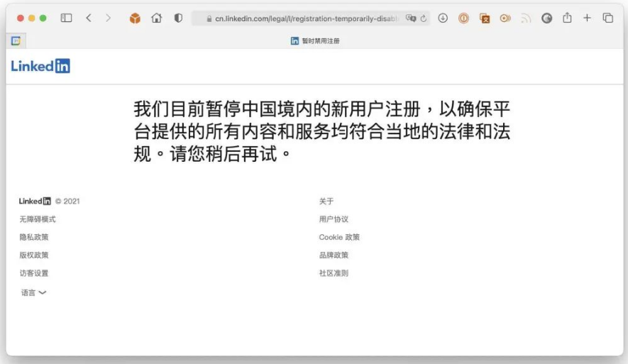
Task: Open the privacy shield report icon
Action: (178, 18)
